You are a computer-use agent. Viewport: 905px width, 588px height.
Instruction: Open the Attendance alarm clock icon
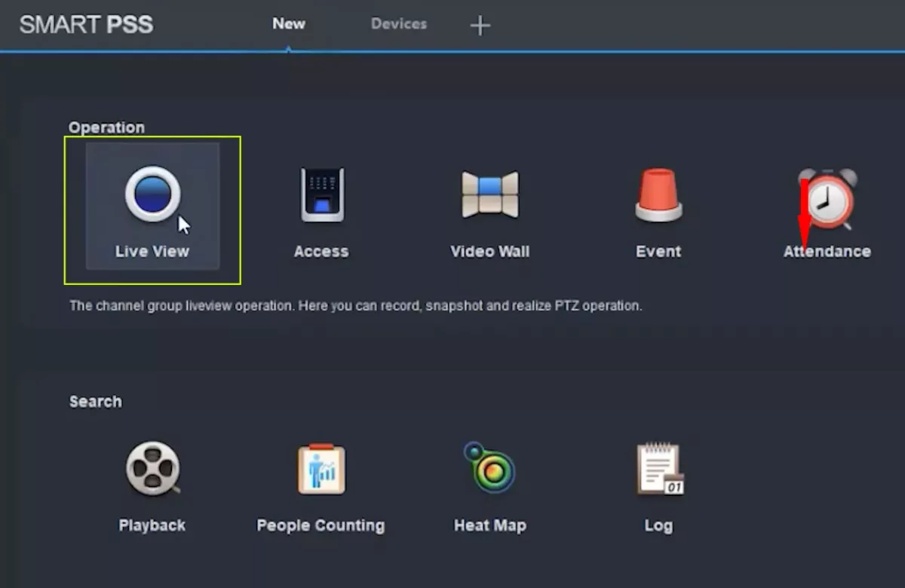[827, 198]
